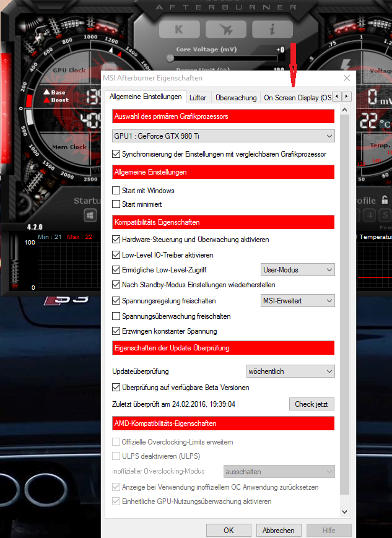
Task: Click the Kombustor K button in Afterburner
Action: [179, 29]
